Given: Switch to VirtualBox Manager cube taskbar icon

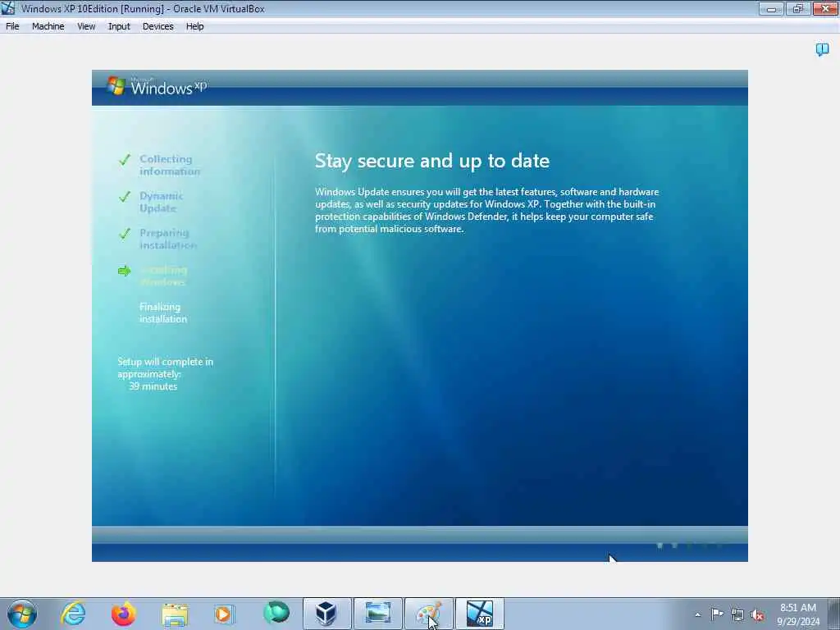Looking at the screenshot, I should tap(326, 614).
